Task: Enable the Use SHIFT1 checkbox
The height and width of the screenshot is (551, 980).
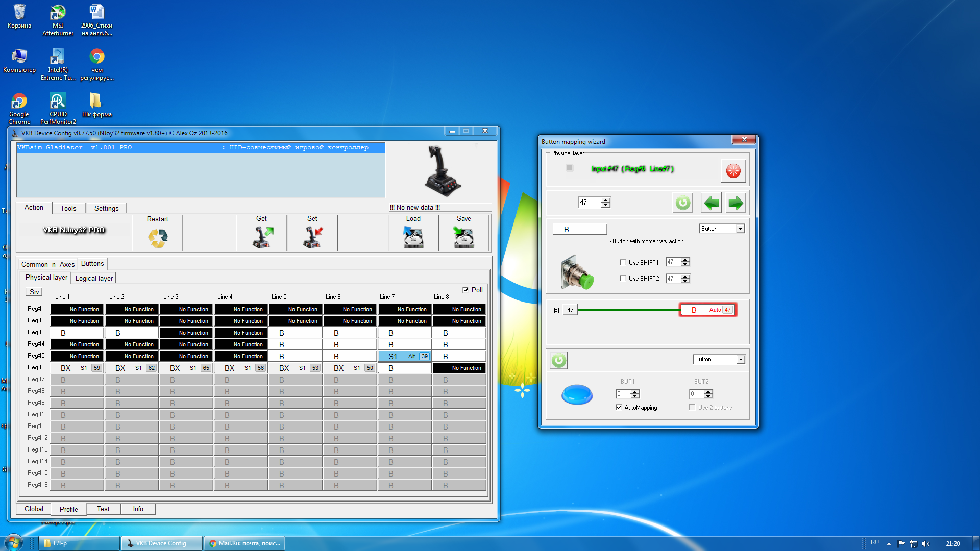Action: pyautogui.click(x=623, y=262)
